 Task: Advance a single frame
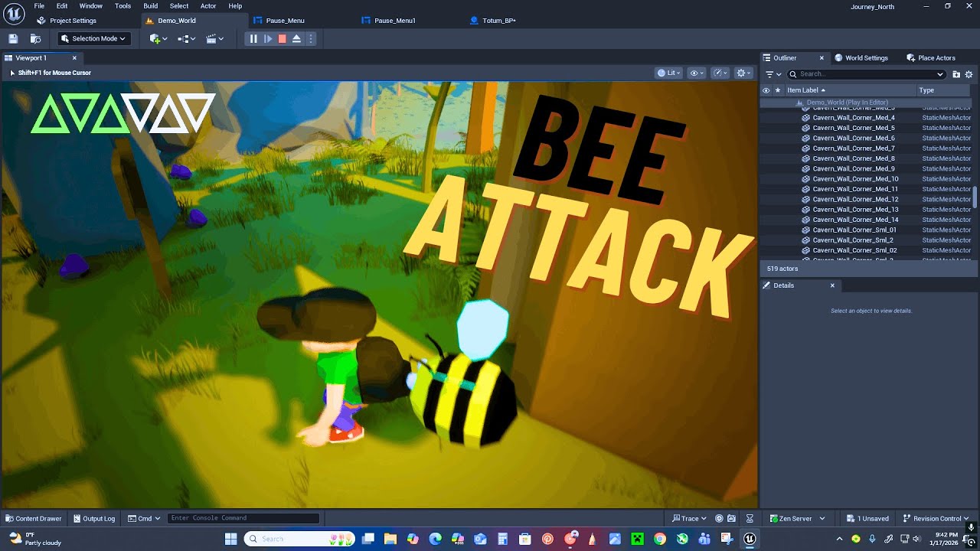[x=268, y=38]
